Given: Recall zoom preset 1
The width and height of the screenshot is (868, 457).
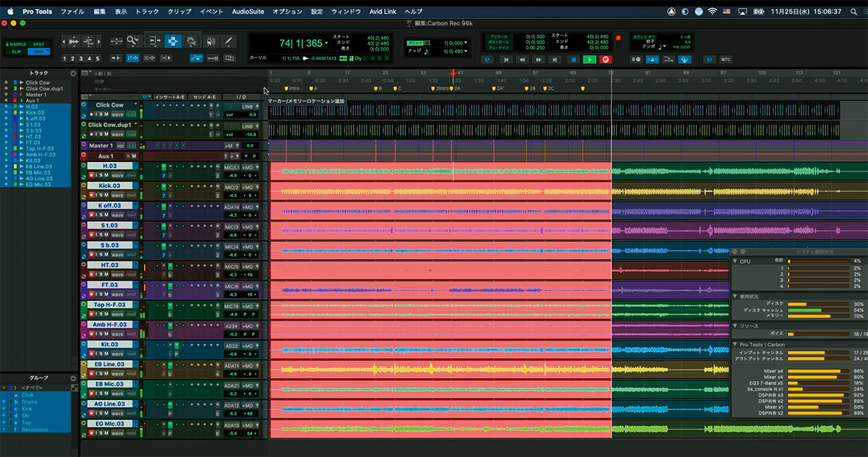Looking at the screenshot, I should click(64, 59).
